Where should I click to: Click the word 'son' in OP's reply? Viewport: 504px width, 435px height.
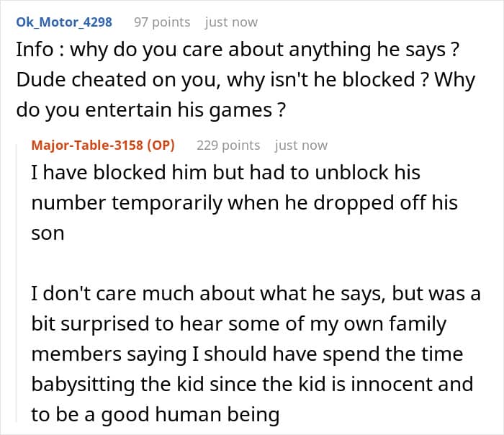coord(48,233)
